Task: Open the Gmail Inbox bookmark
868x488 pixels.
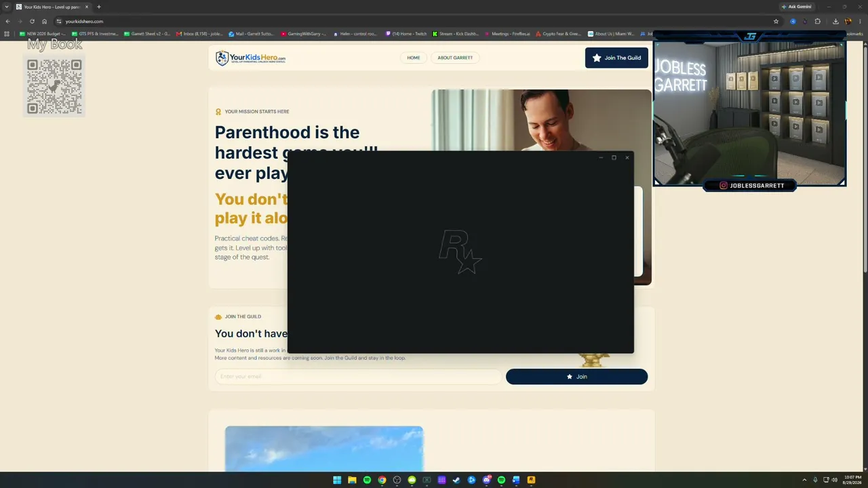Action: 199,34
